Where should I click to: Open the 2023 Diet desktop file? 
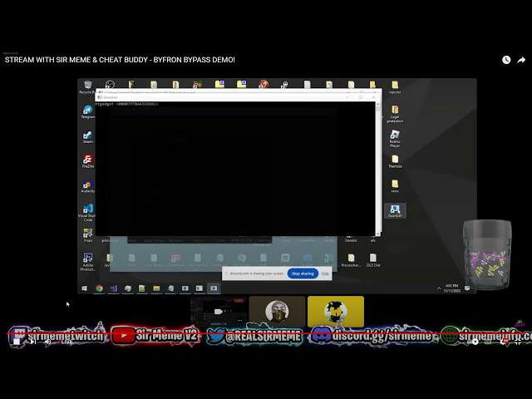click(x=373, y=260)
